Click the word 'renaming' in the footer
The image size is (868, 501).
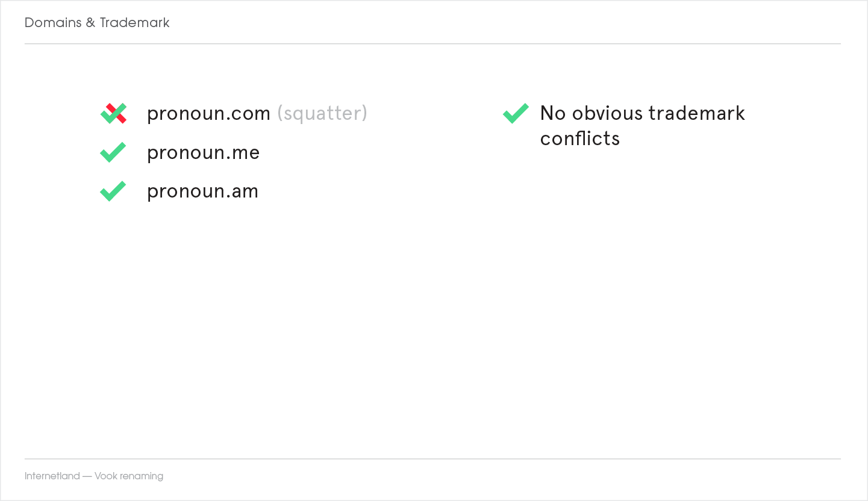142,476
